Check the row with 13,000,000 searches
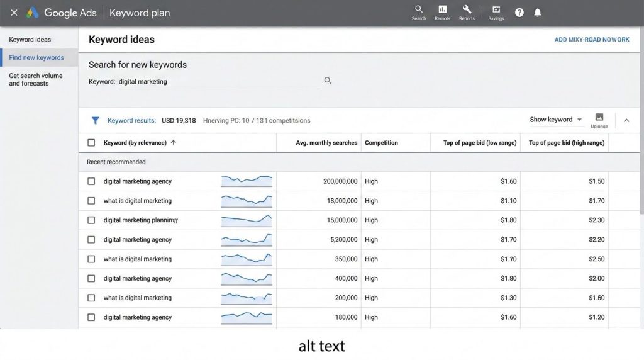 pyautogui.click(x=91, y=201)
